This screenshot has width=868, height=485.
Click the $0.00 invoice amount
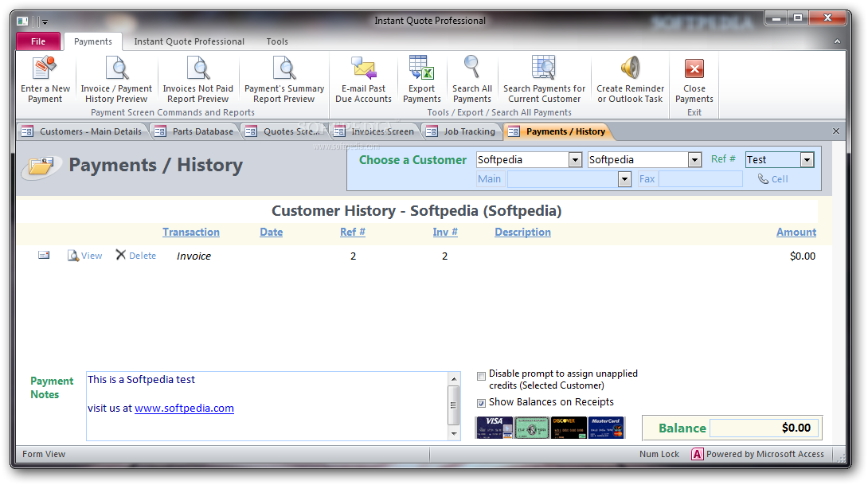802,256
